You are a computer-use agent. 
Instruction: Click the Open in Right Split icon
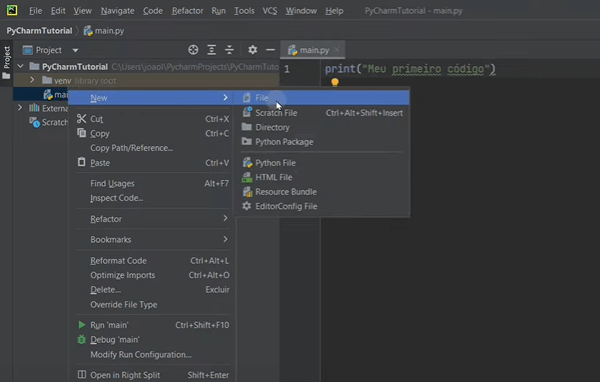point(82,374)
